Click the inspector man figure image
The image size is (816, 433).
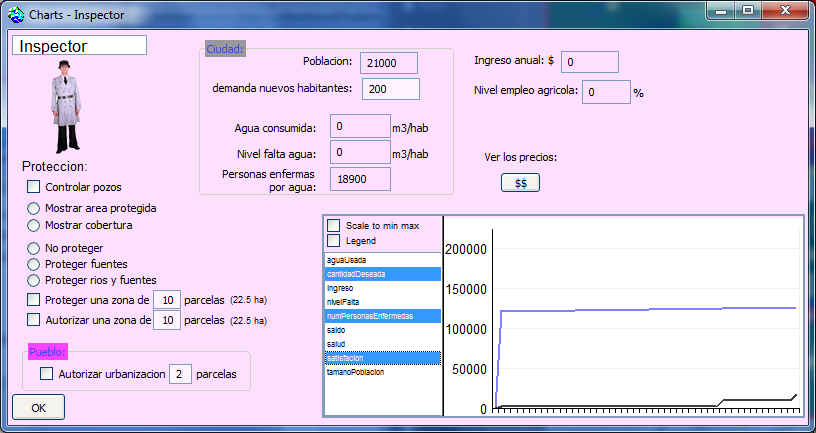pos(66,107)
